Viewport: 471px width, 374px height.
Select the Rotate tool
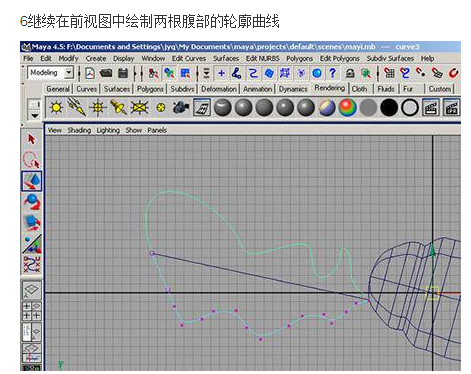click(x=32, y=202)
